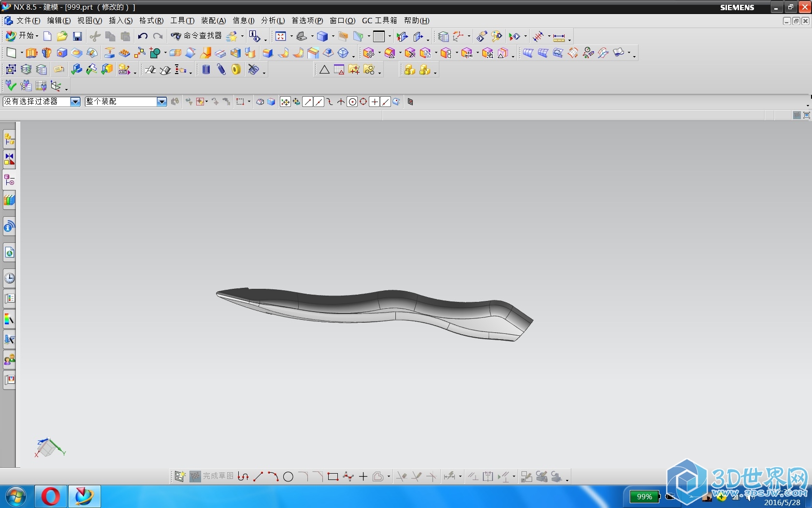Expand the 整个装配 selection scope dropdown
This screenshot has height=508, width=812.
pyautogui.click(x=162, y=102)
